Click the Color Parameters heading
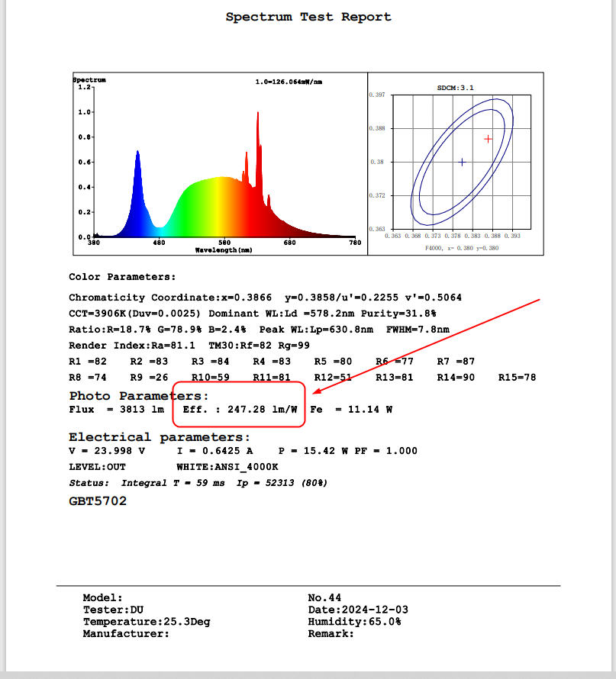The width and height of the screenshot is (616, 679). pyautogui.click(x=122, y=277)
